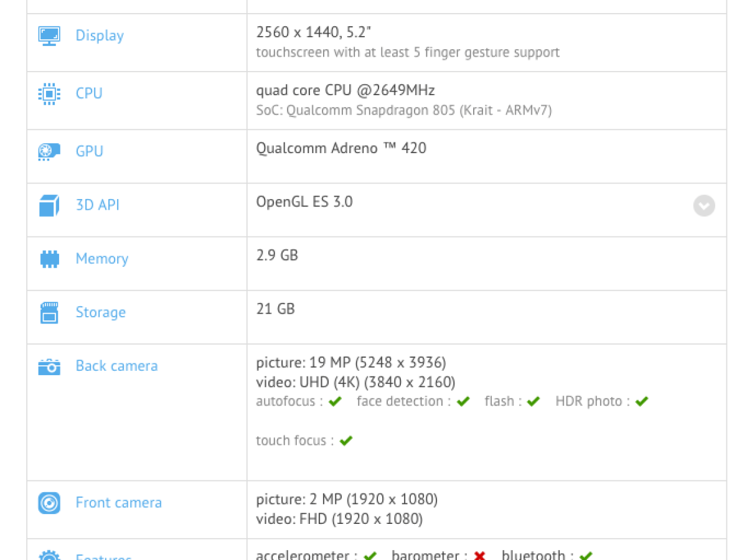This screenshot has height=560, width=747.
Task: Click the barometer red cross mark
Action: tap(479, 555)
